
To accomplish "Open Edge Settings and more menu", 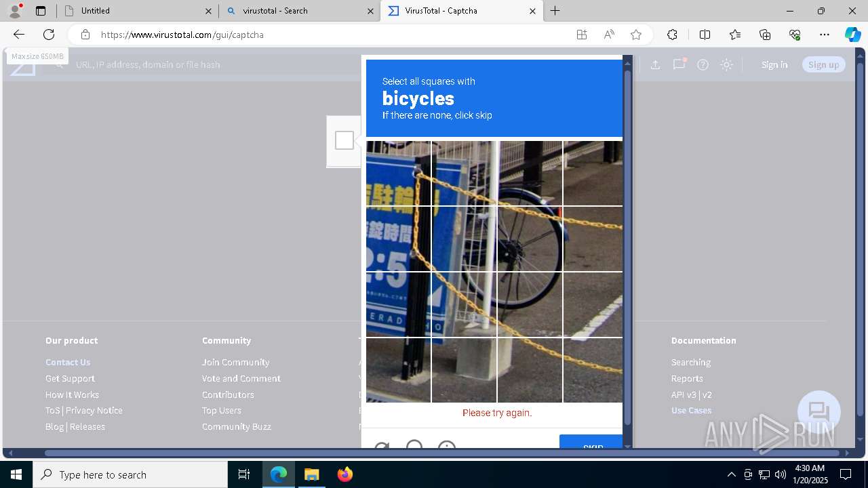I will [825, 35].
